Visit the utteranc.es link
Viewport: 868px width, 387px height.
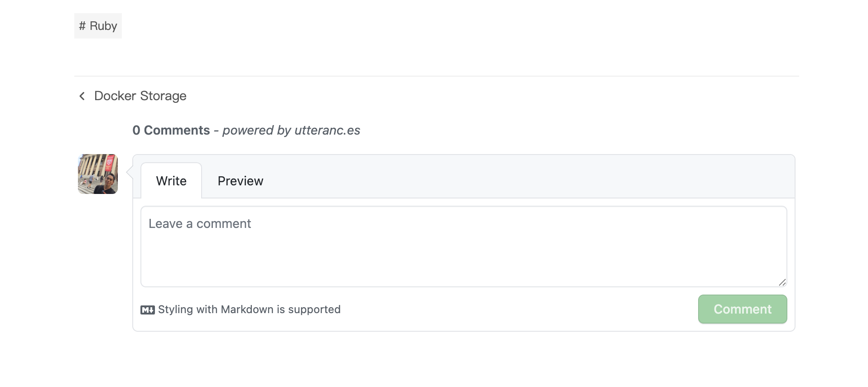327,131
